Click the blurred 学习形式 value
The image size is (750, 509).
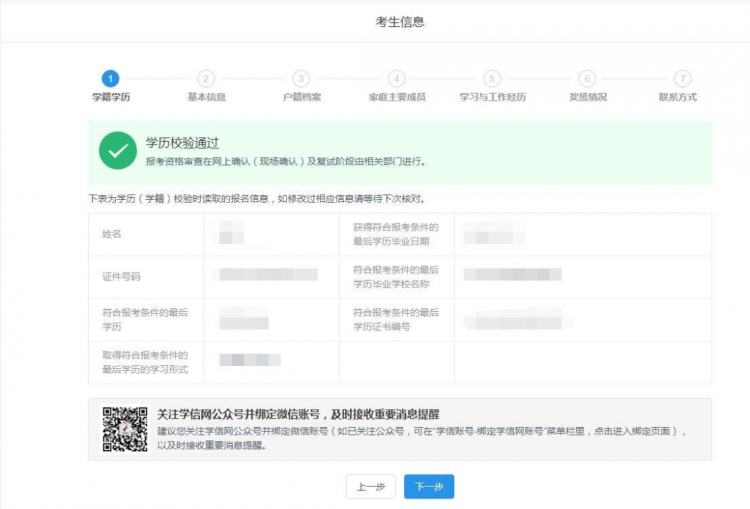pyautogui.click(x=250, y=360)
